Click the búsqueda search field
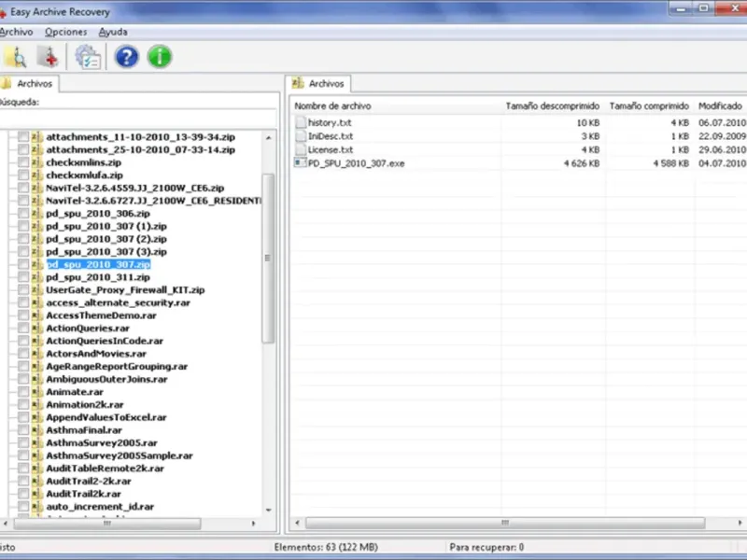Screen dimensions: 747x560 pyautogui.click(x=137, y=118)
